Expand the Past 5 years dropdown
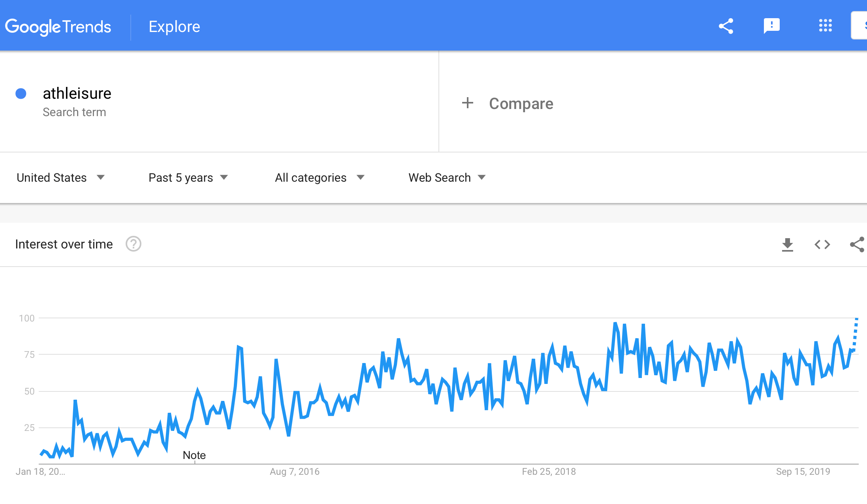The image size is (867, 504). 188,178
